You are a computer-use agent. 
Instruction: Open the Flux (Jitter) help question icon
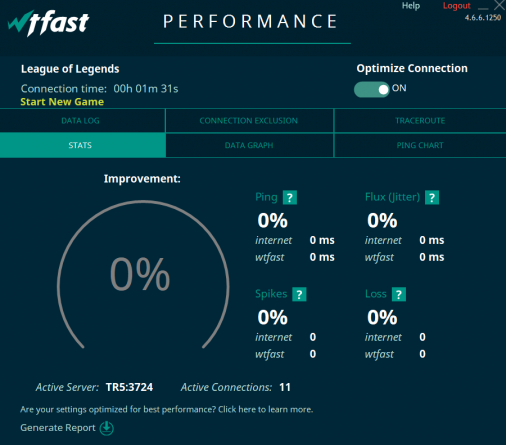pos(432,197)
